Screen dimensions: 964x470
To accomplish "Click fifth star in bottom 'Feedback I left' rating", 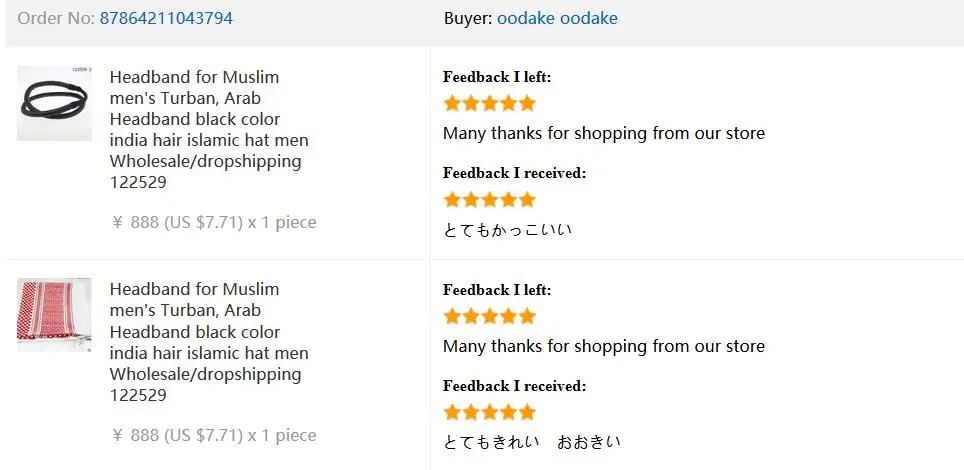I will click(527, 316).
